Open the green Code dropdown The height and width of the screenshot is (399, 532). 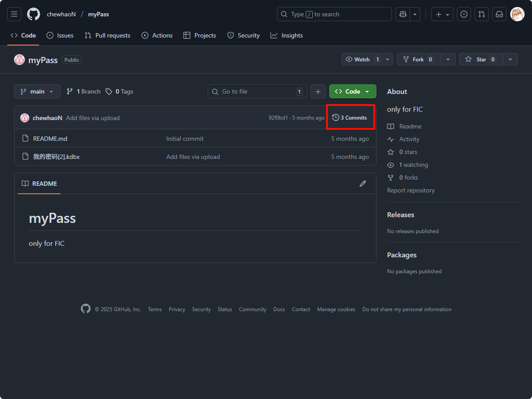click(352, 91)
